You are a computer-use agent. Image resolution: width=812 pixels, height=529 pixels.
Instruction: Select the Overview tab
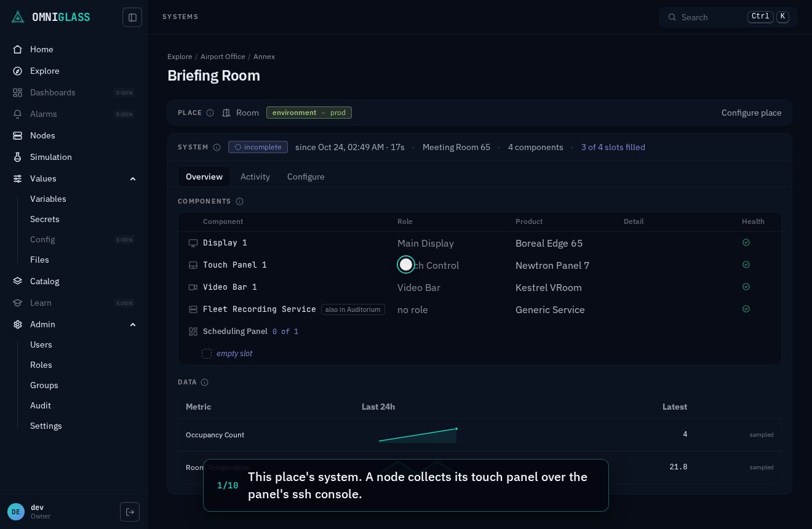(204, 177)
